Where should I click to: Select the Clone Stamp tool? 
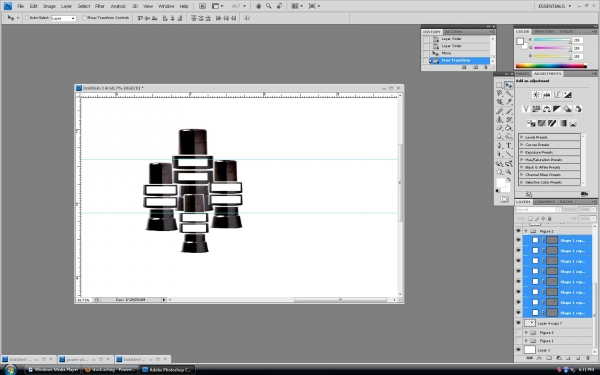coord(499,119)
